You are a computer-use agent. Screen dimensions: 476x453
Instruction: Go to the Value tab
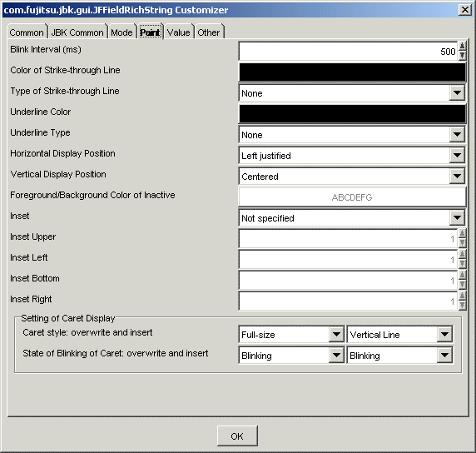(x=179, y=32)
